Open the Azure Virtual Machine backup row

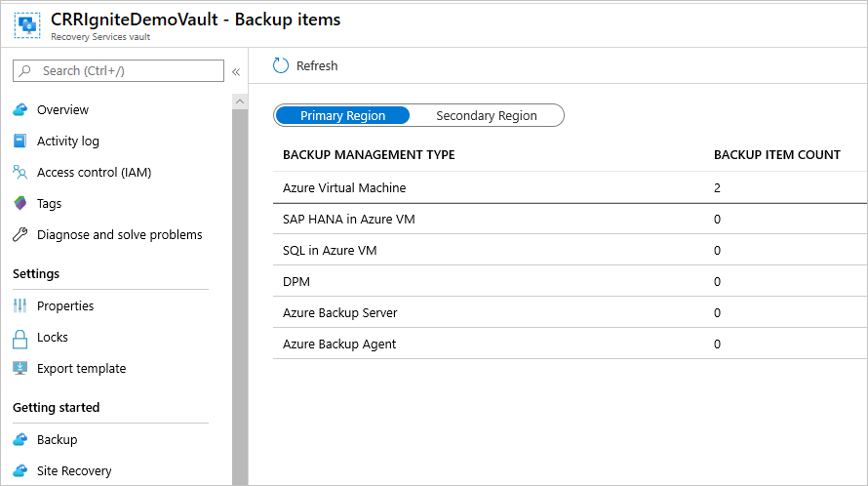click(x=344, y=187)
